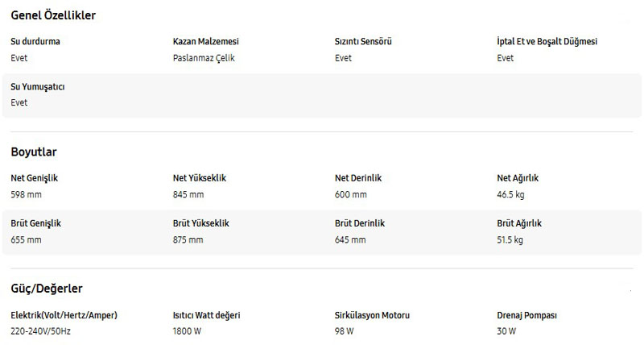This screenshot has height=345, width=644.
Task: Click the Brüt Genişlik label
Action: coord(35,223)
